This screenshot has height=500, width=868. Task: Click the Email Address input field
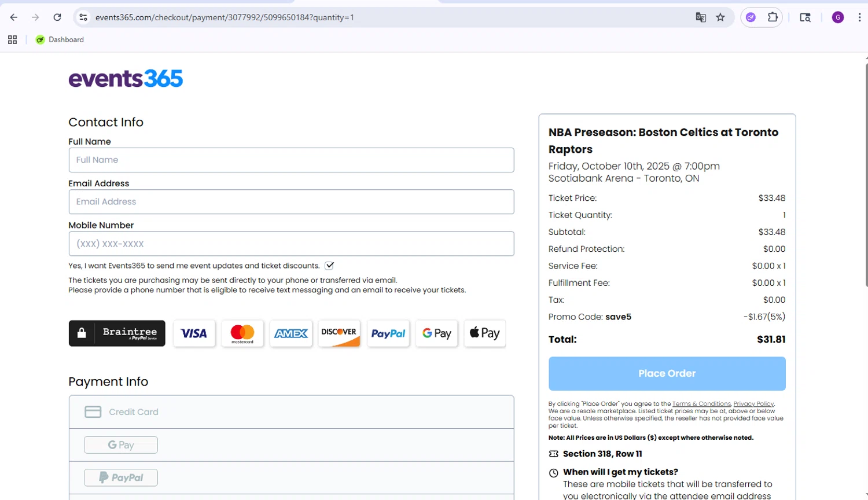(x=291, y=202)
